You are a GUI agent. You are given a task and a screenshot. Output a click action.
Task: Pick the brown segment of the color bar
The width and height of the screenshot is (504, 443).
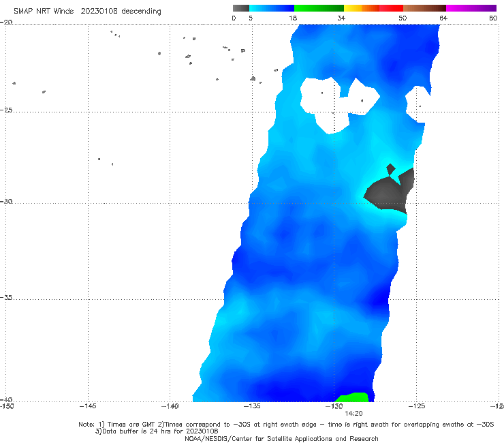[x=424, y=8]
